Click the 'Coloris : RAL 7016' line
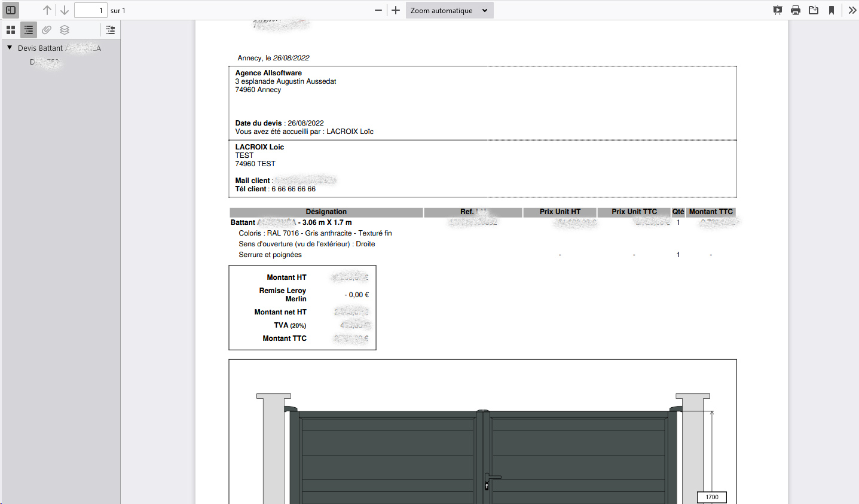This screenshot has width=859, height=504. (x=315, y=233)
